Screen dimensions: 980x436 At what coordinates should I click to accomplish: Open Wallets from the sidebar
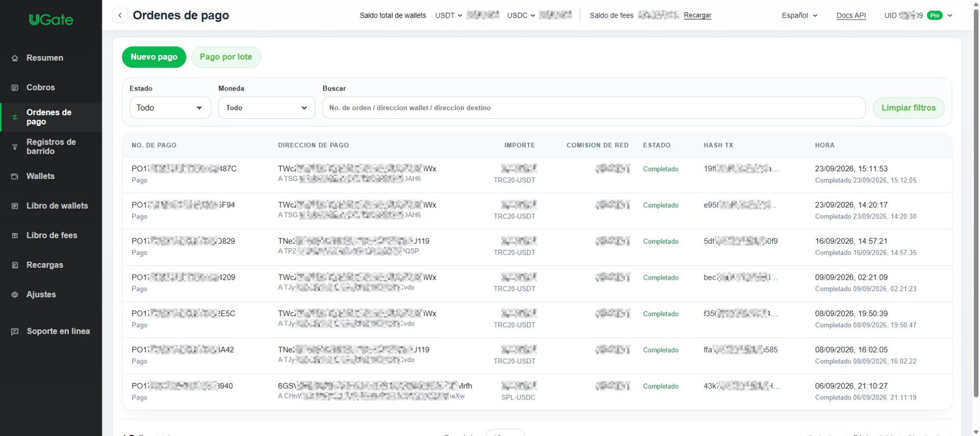tap(40, 176)
